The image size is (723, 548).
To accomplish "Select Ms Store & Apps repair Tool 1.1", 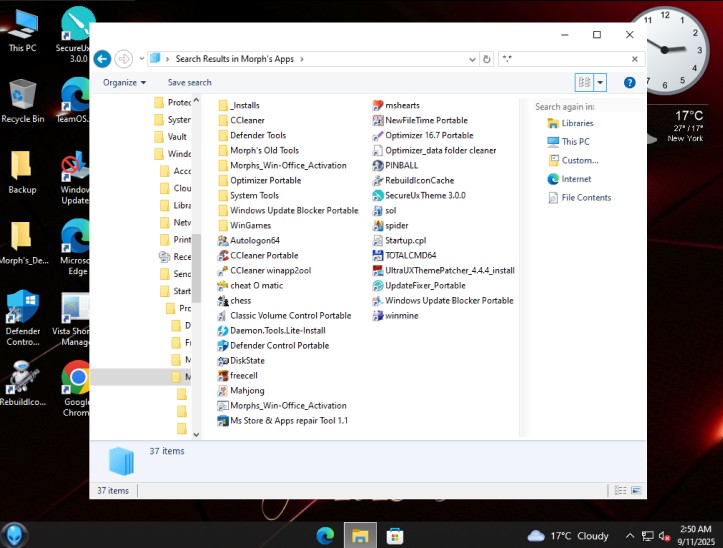I will pos(283,421).
